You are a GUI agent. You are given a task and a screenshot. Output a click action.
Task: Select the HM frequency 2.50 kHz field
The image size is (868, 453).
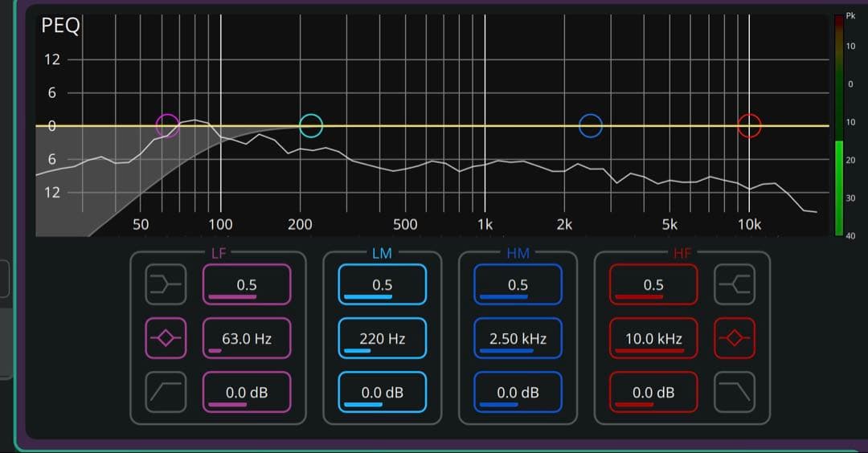[518, 338]
